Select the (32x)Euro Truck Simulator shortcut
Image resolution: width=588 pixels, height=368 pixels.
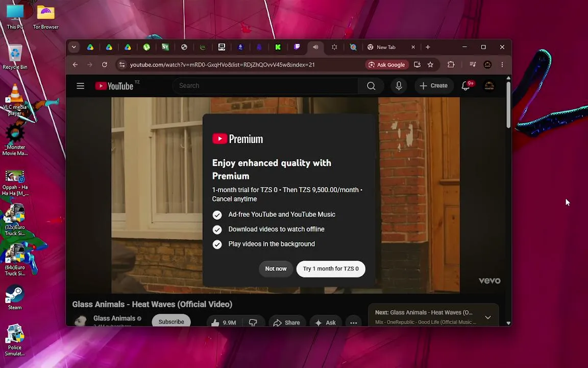tap(15, 220)
